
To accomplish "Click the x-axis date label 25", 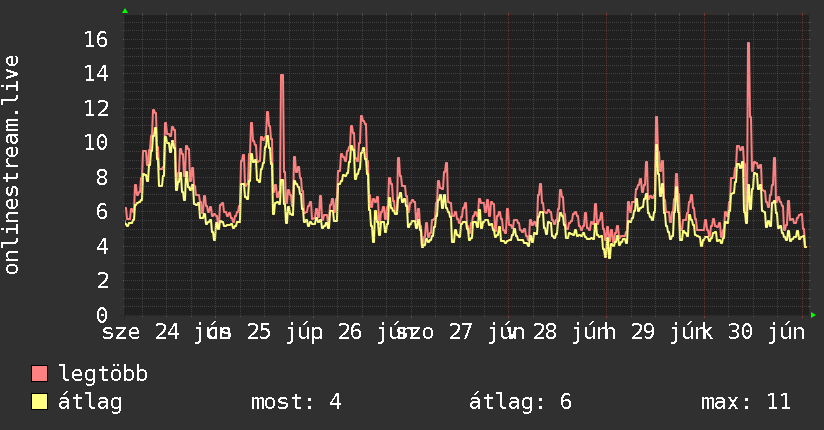I will [259, 332].
